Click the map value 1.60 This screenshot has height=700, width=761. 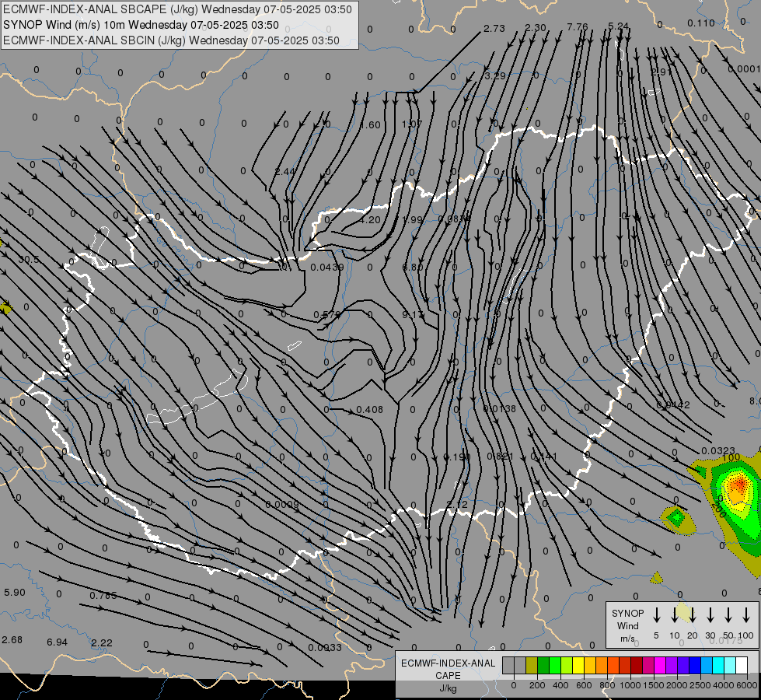[x=370, y=125]
